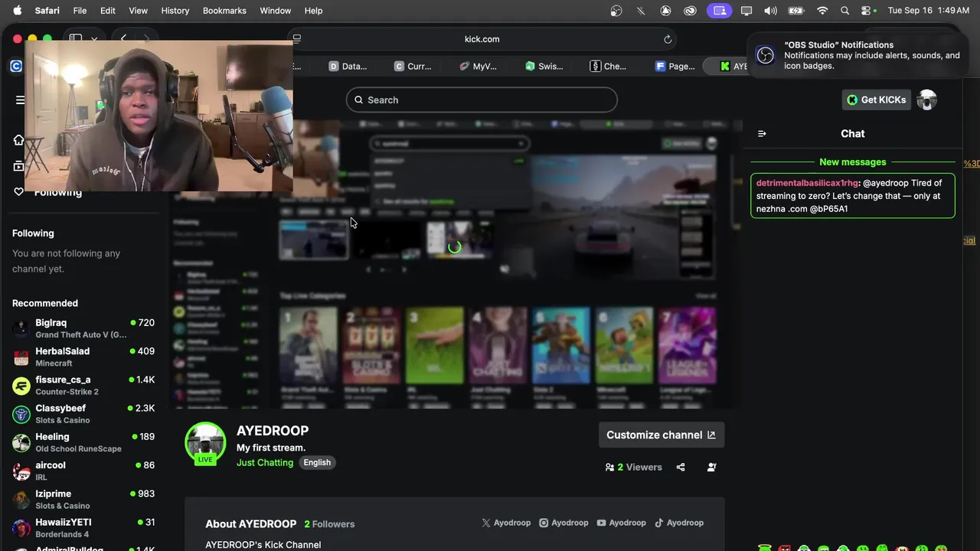Click Heeling channel avatar icon

click(x=21, y=442)
